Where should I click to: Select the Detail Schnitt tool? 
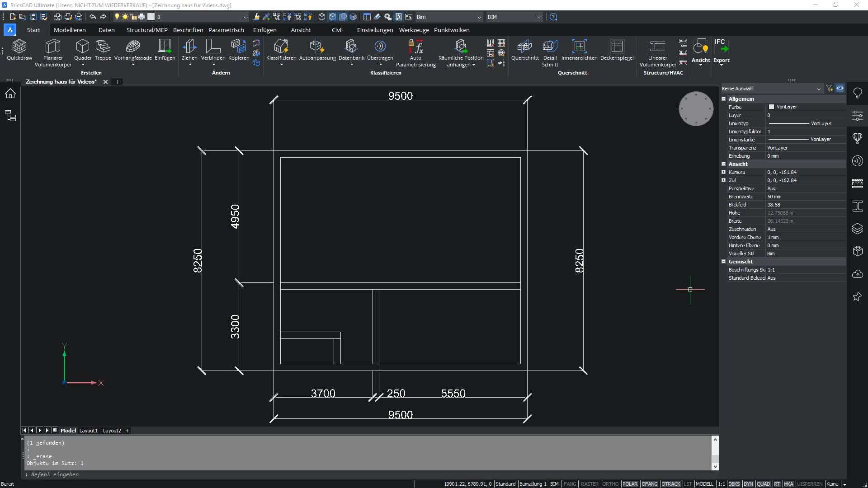550,53
